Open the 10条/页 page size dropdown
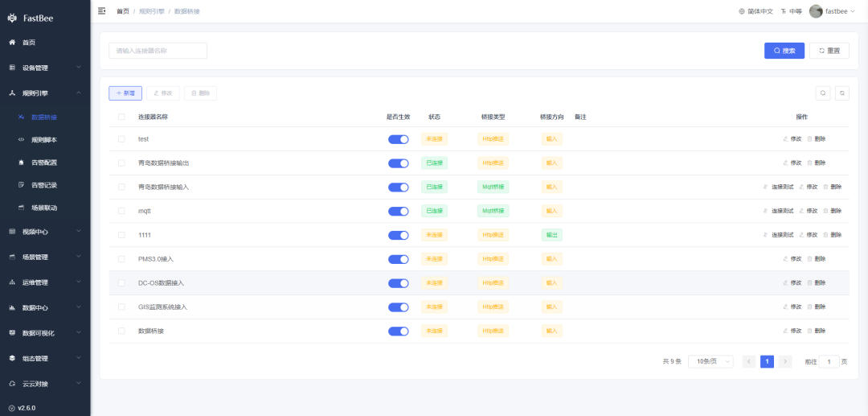This screenshot has width=868, height=416. (710, 362)
